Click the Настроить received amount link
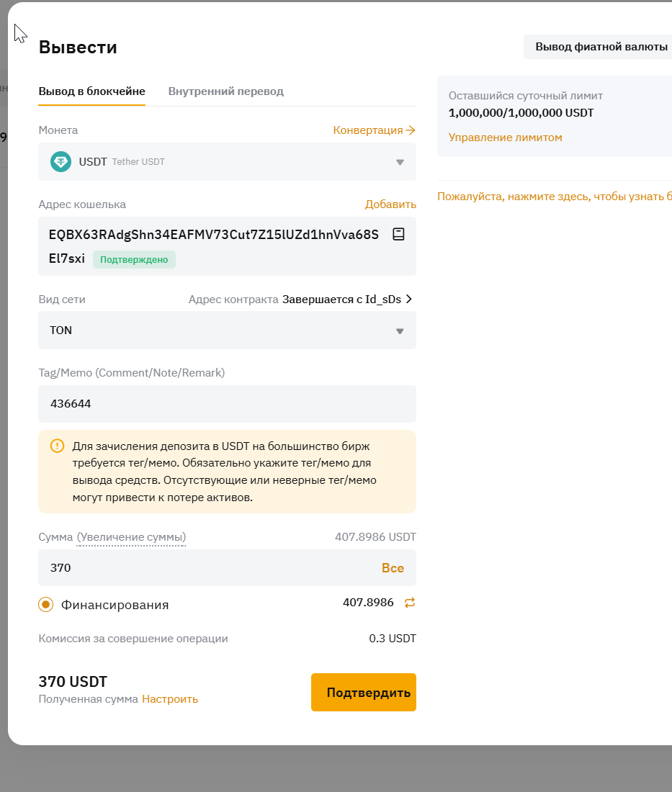 (x=170, y=699)
